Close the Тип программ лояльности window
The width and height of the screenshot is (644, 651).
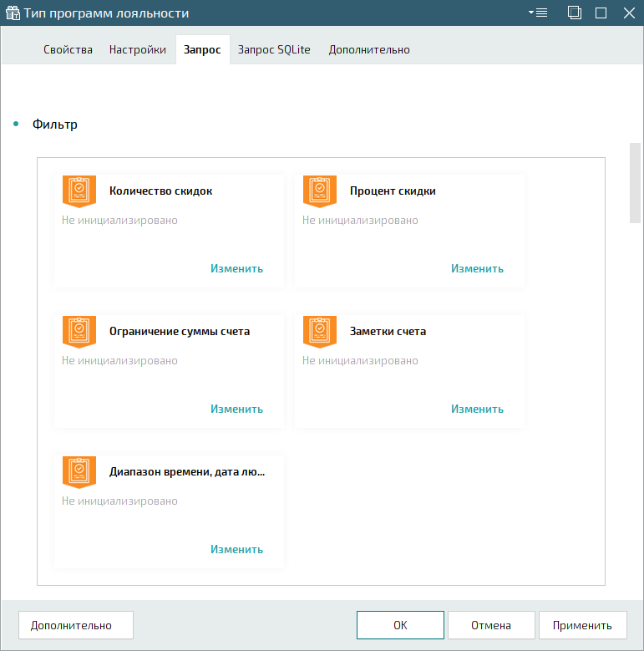pyautogui.click(x=629, y=13)
